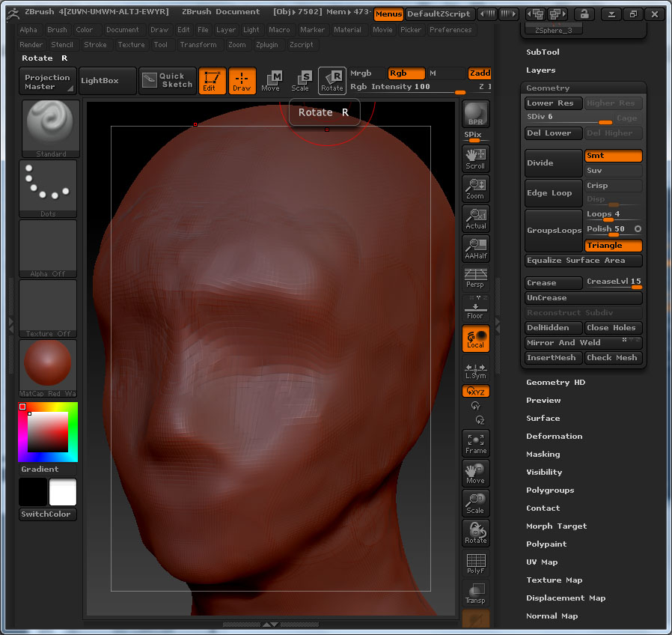Toggle PolyF wireframe display
The image size is (672, 635).
point(475,564)
